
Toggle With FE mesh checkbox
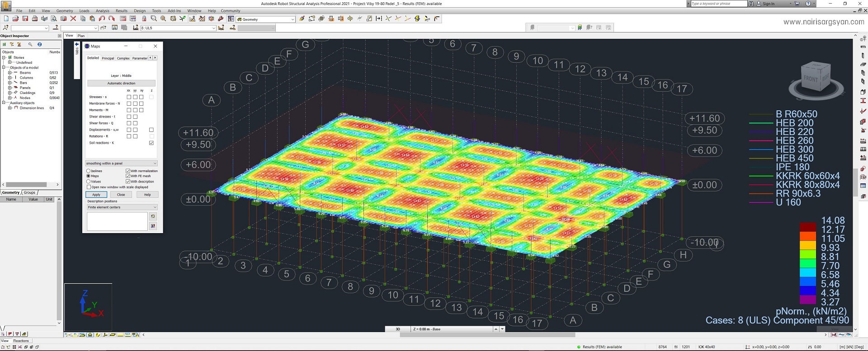[x=128, y=176]
